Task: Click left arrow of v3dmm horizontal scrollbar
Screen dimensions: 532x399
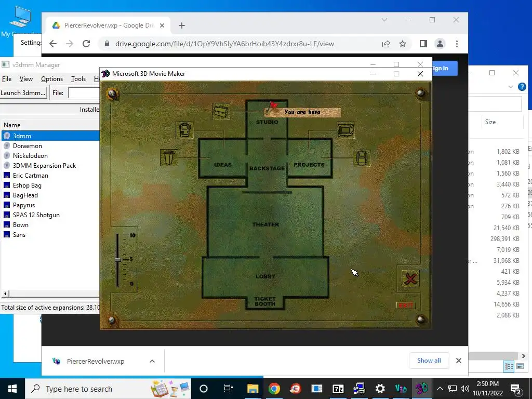Action: [x=5, y=294]
